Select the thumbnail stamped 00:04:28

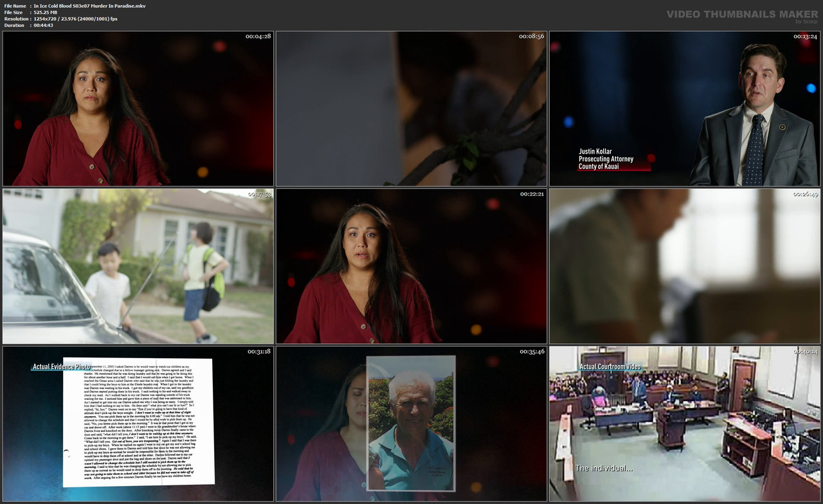[x=138, y=109]
